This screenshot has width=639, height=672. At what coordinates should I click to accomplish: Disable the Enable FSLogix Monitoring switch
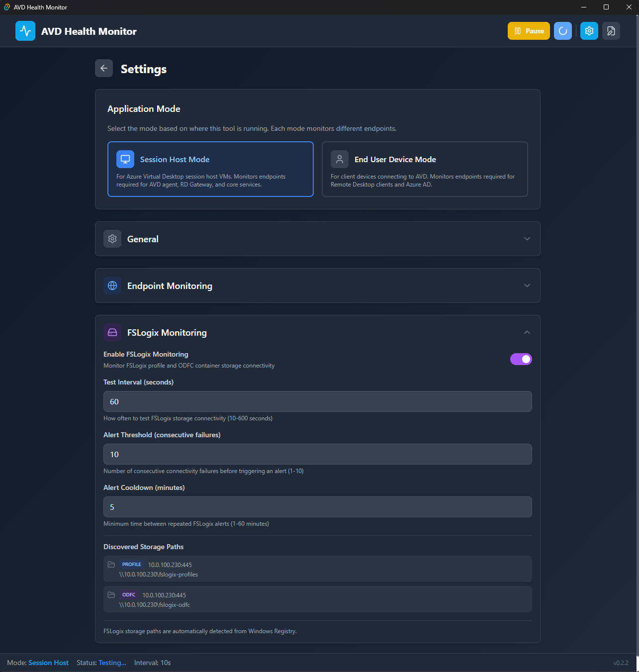click(x=521, y=359)
